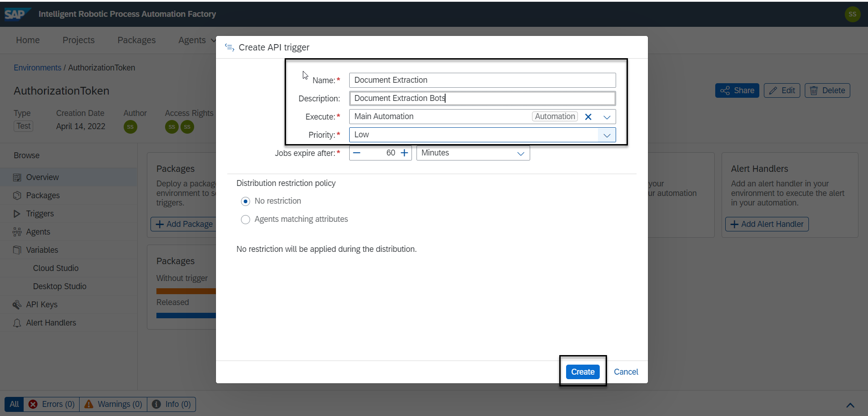The height and width of the screenshot is (416, 868).
Task: Select Cloud Studio in sidebar
Action: [56, 268]
